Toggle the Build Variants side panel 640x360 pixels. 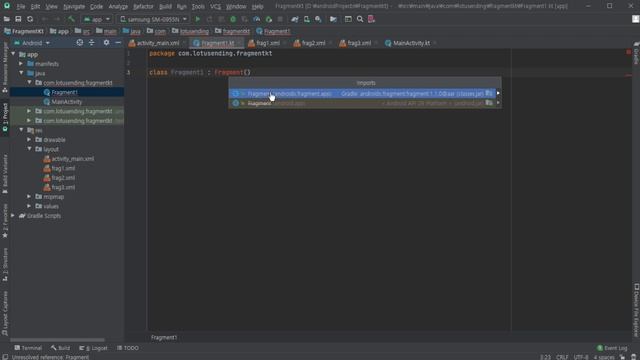[x=5, y=173]
